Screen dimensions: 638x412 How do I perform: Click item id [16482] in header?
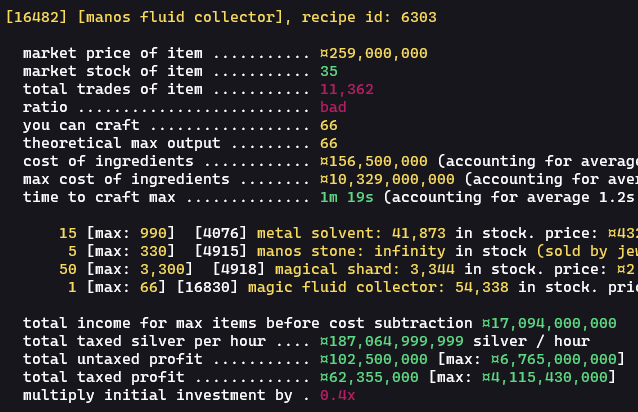(36, 17)
